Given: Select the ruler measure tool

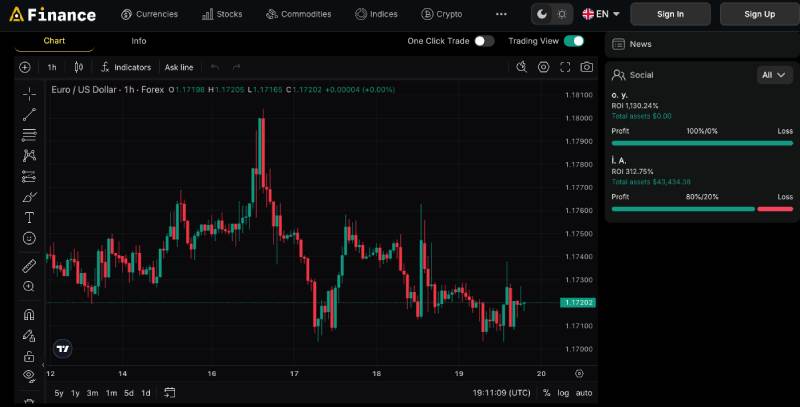Looking at the screenshot, I should [29, 266].
